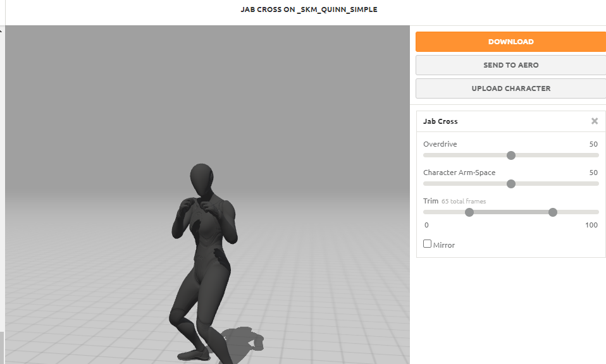Screen dimensions: 606x364
Task: Click the Trim minimum value 0
Action: pyautogui.click(x=426, y=225)
